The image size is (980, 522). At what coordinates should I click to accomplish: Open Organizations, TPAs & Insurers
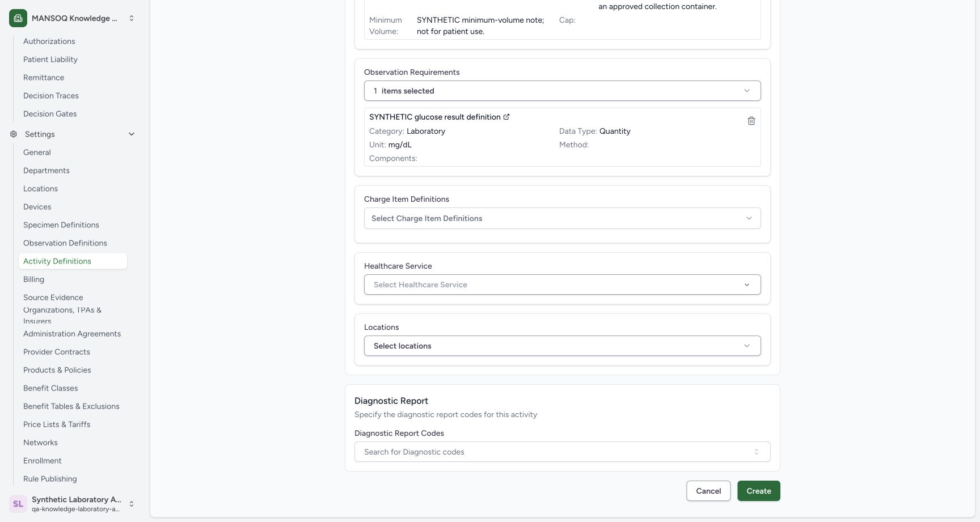click(x=62, y=316)
